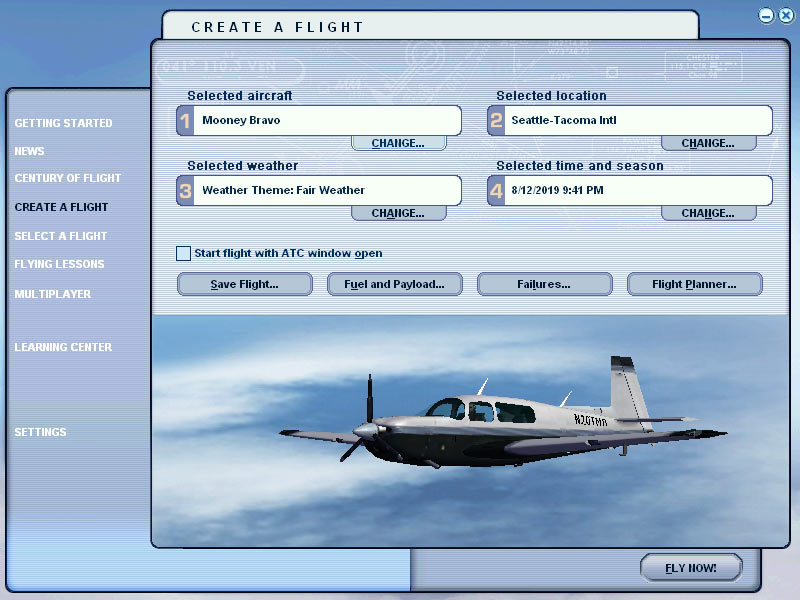This screenshot has height=600, width=800.
Task: Open the Failures dialog
Action: click(544, 284)
